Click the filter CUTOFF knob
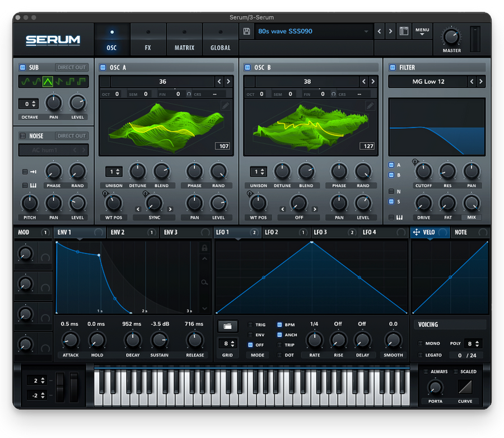 [x=423, y=172]
